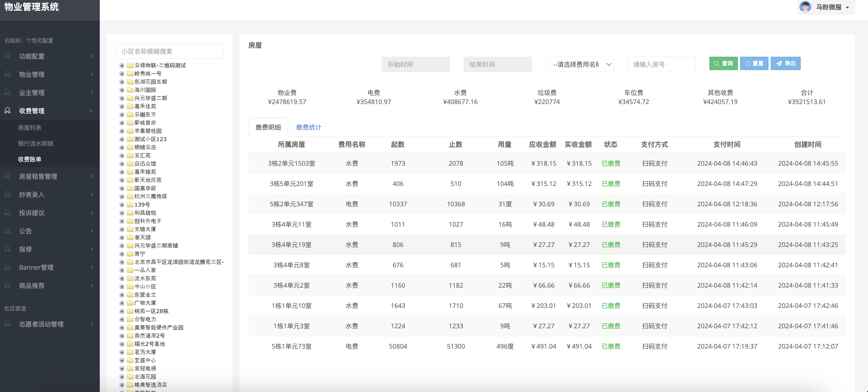Select 国嘉华庭 in the community tree
Viewport: 868px width, 392px height.
145,188
